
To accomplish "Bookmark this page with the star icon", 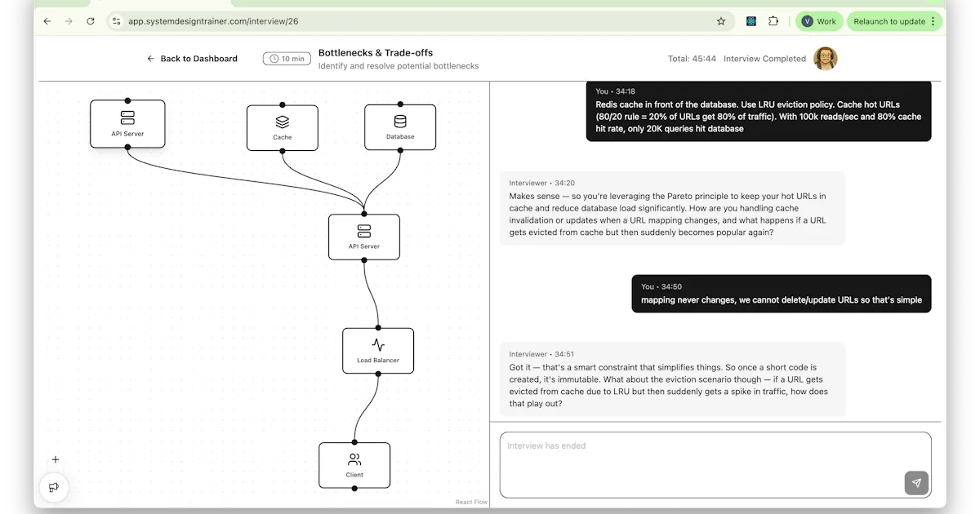I will coord(721,21).
